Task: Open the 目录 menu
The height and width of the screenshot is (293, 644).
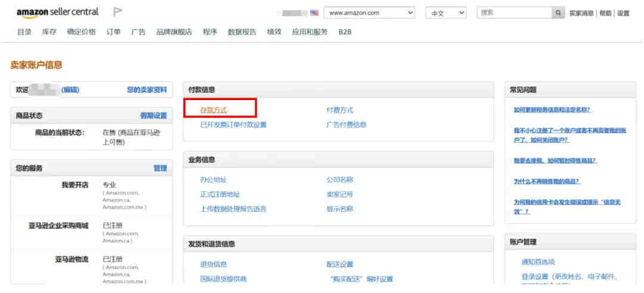Action: pyautogui.click(x=24, y=32)
